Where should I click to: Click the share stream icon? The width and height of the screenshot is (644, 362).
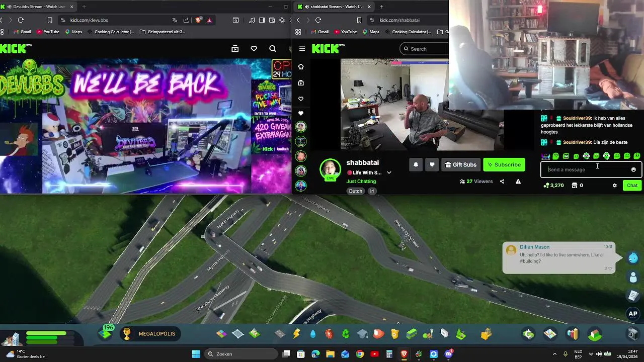pyautogui.click(x=502, y=182)
